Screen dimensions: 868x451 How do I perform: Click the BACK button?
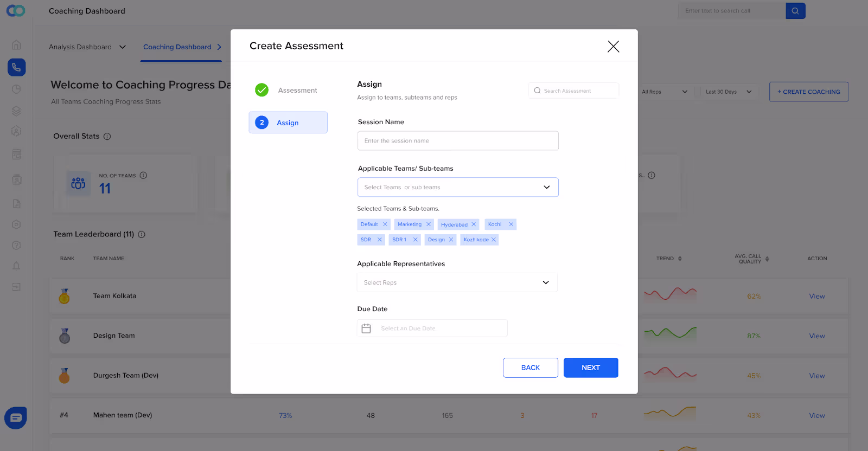pos(531,368)
